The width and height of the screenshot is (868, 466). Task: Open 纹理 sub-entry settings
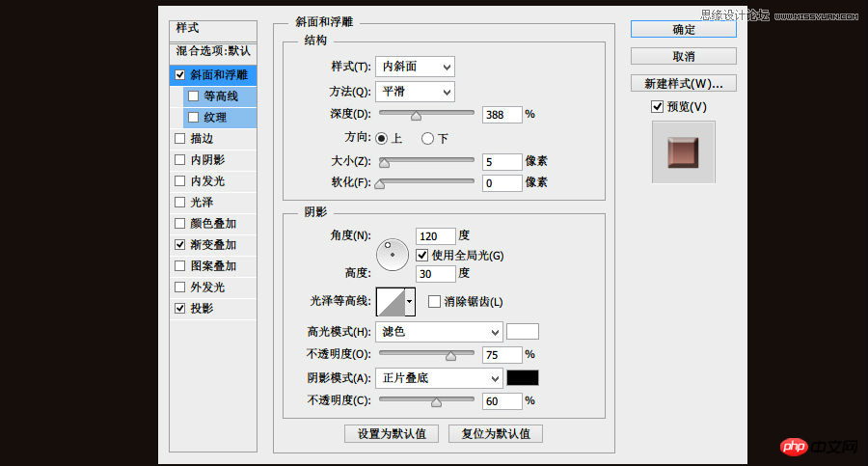215,117
